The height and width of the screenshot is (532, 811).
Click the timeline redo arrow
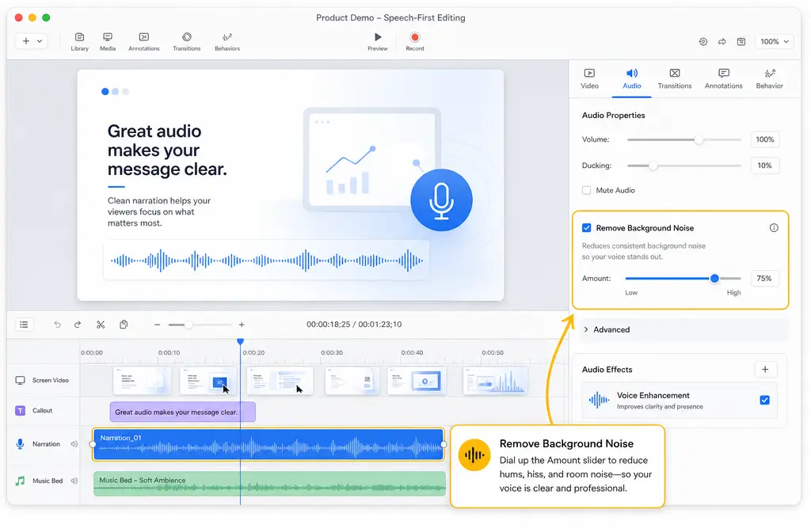tap(78, 325)
